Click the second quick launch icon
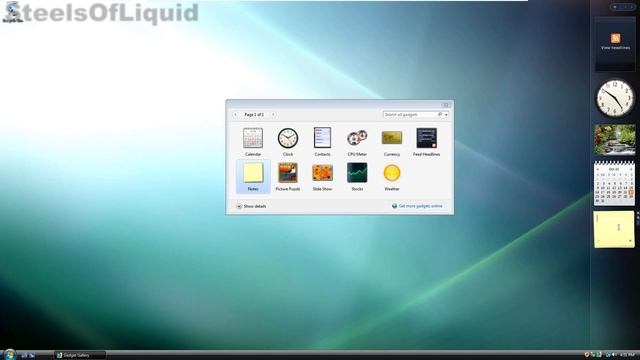 pyautogui.click(x=32, y=356)
